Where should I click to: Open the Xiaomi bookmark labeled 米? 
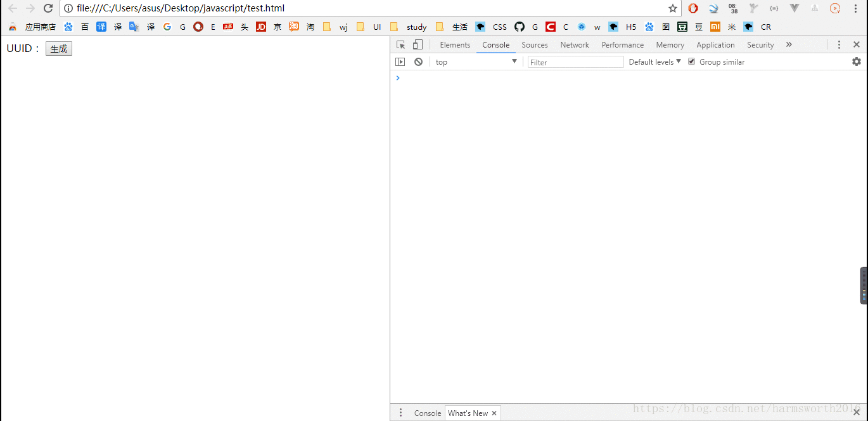[x=724, y=27]
